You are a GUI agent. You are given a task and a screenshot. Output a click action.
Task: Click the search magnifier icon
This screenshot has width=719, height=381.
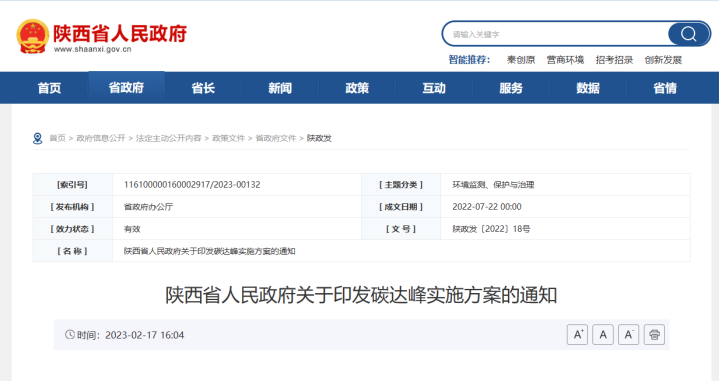(688, 33)
